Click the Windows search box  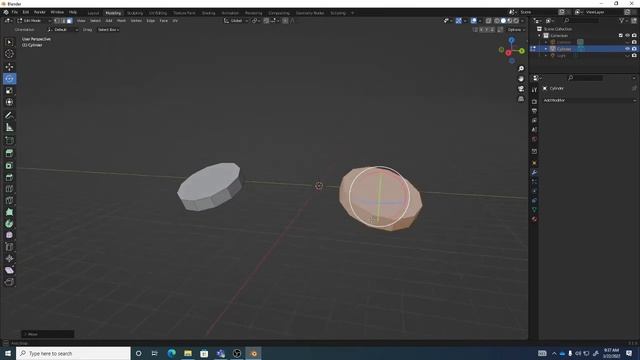pos(73,353)
